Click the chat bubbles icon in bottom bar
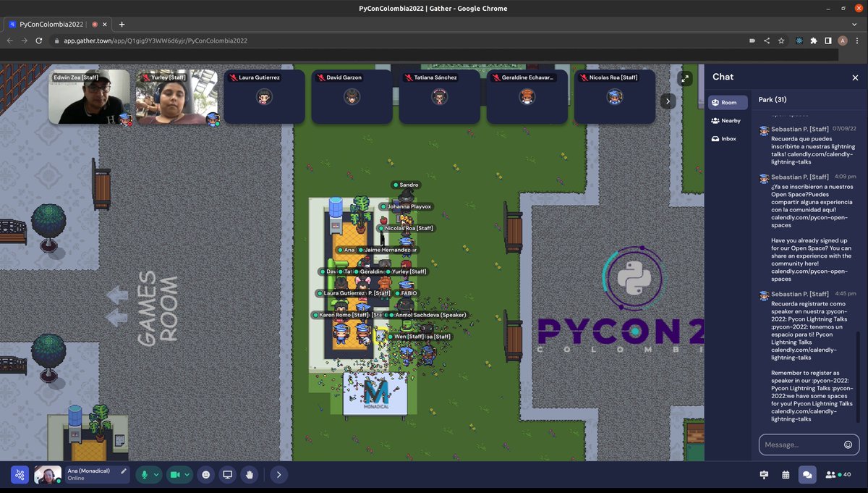The height and width of the screenshot is (493, 868). tap(808, 475)
